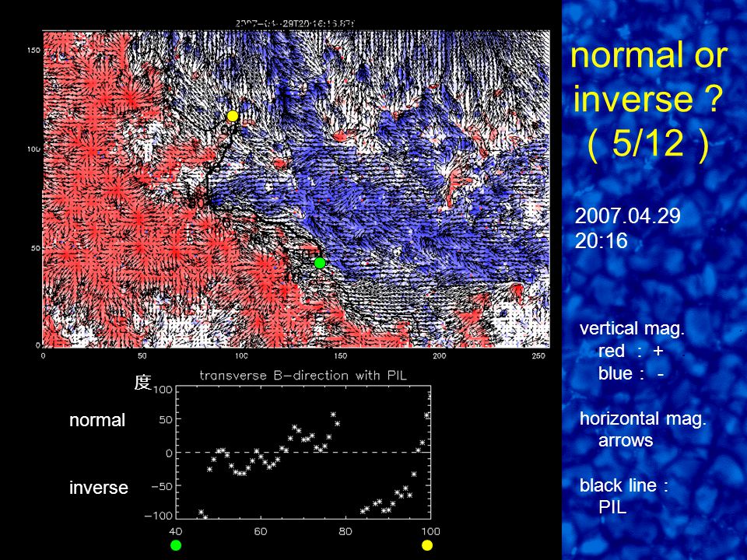Click the 'horizontal mag.' legend text

click(643, 418)
